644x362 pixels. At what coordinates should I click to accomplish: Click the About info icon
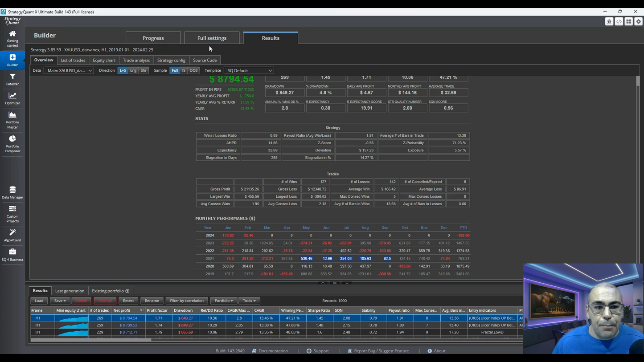[x=430, y=351]
